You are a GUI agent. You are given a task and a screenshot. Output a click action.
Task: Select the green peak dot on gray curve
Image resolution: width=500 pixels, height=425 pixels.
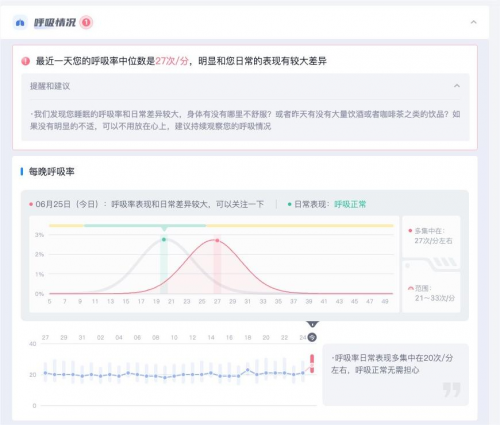(x=164, y=239)
